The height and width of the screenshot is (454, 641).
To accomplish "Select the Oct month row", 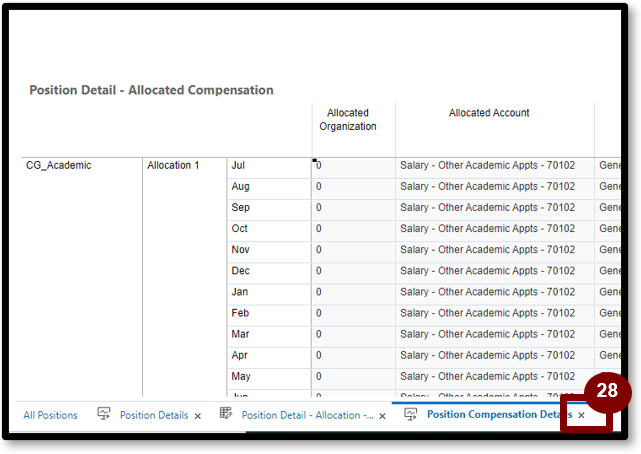I will 269,229.
